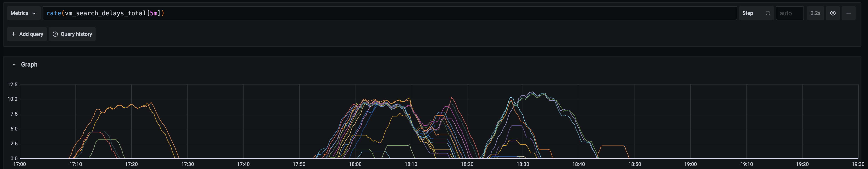
Task: Click the query expression input field
Action: [x=389, y=13]
